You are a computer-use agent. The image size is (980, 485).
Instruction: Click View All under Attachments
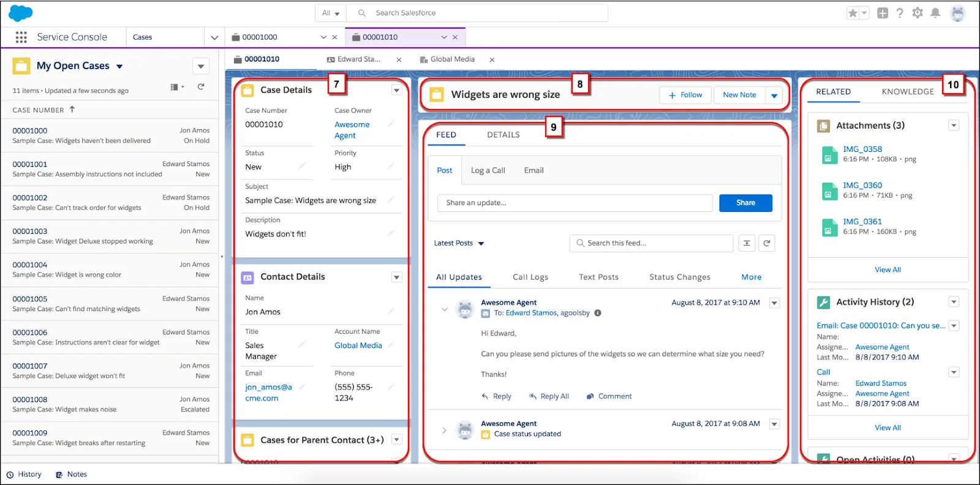[x=888, y=270]
